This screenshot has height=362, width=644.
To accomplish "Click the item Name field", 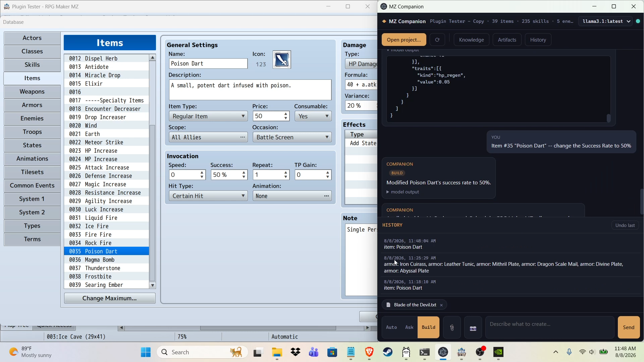I will [208, 64].
